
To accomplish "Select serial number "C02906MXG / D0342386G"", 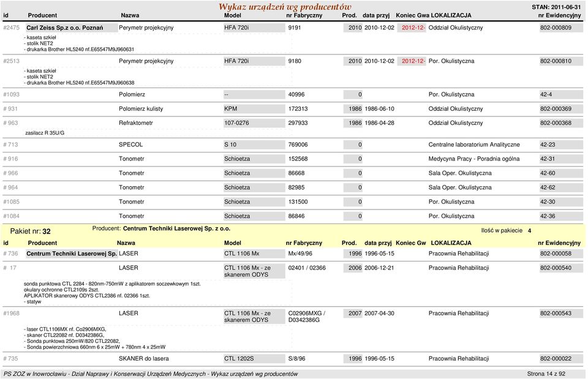I will (307, 317).
